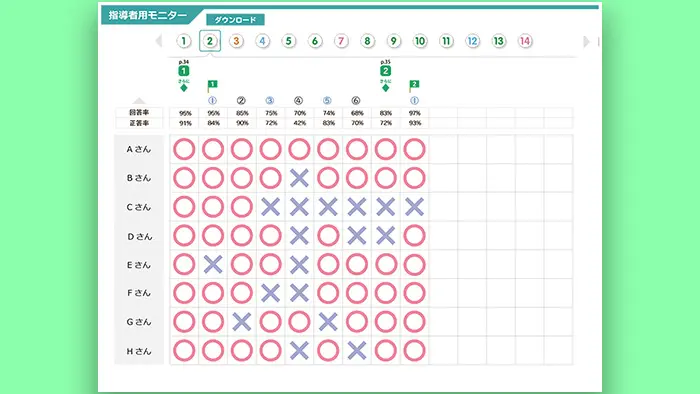Click the green flag numbered 2
The image size is (700, 394).
(414, 85)
